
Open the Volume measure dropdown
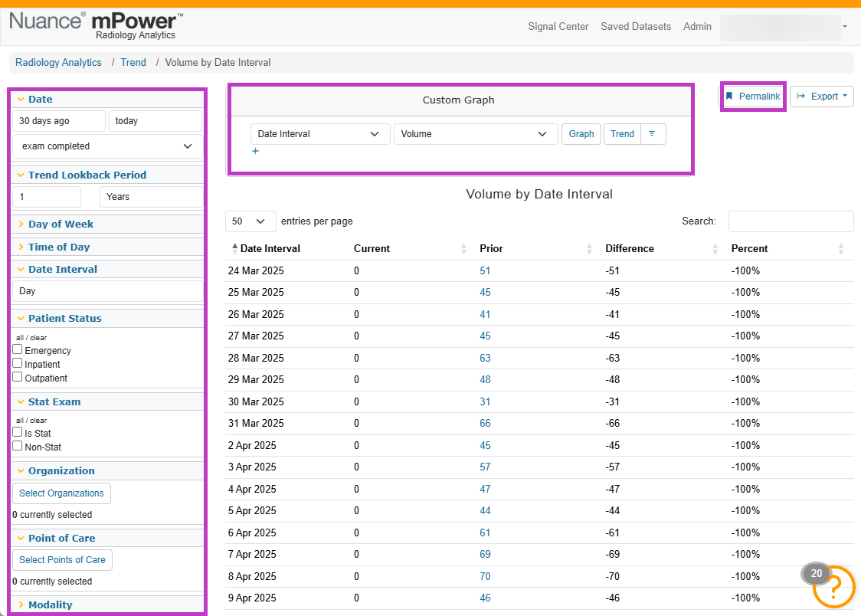pos(476,134)
